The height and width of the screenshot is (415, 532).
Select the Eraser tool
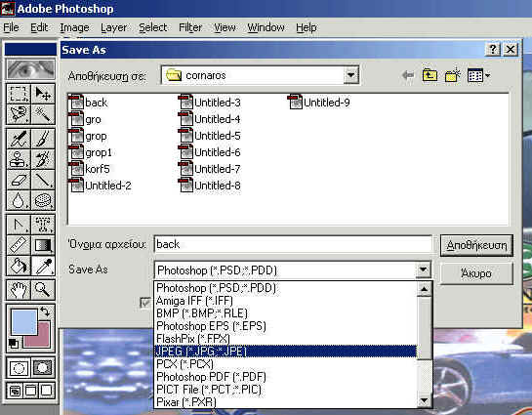pyautogui.click(x=18, y=180)
